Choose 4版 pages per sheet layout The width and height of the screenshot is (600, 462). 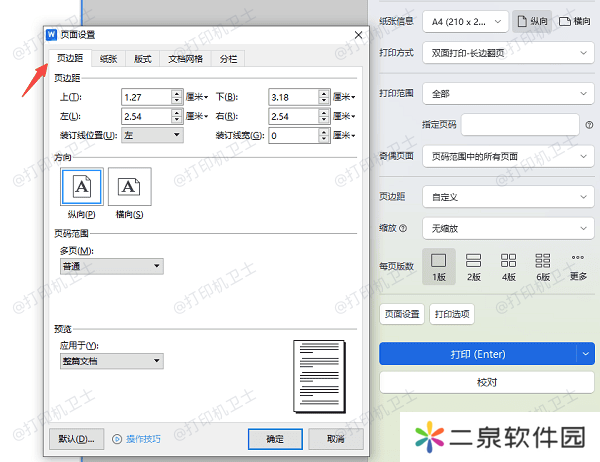(508, 266)
